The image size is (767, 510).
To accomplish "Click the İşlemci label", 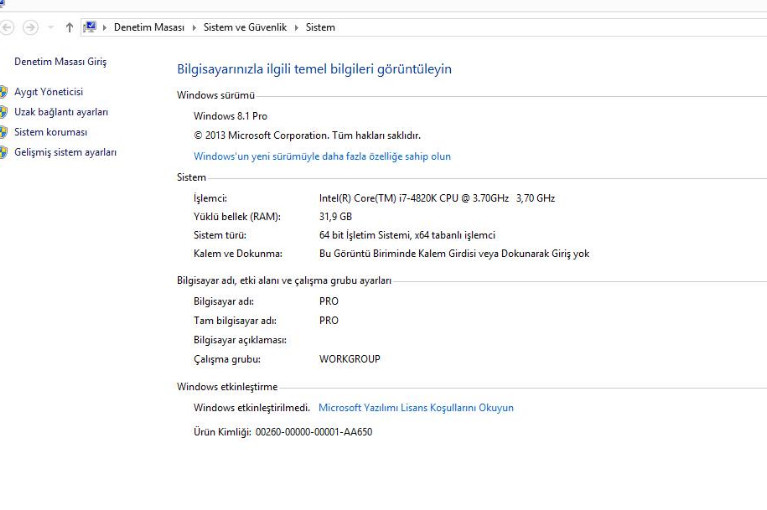I will pyautogui.click(x=210, y=198).
